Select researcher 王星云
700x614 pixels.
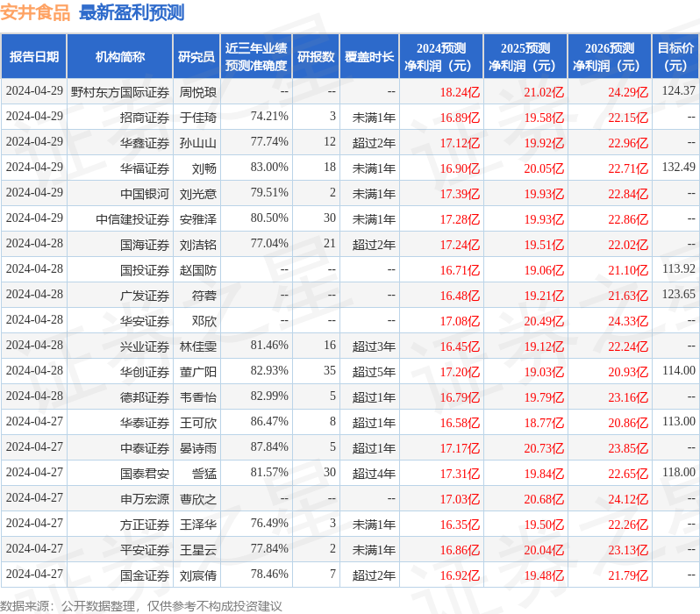(x=197, y=550)
